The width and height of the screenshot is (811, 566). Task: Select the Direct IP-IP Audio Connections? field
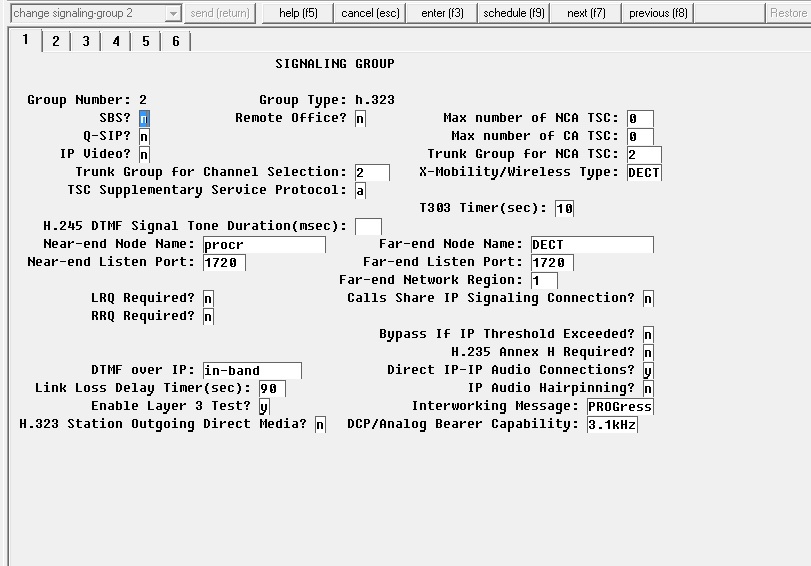[x=648, y=370]
